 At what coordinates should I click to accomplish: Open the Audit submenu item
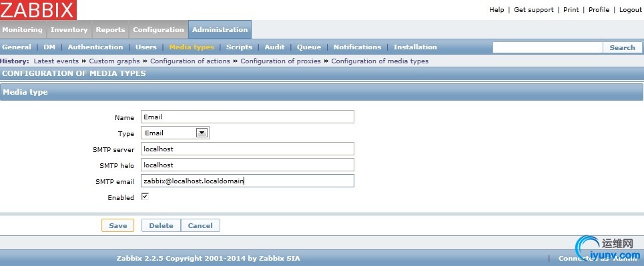click(x=274, y=47)
